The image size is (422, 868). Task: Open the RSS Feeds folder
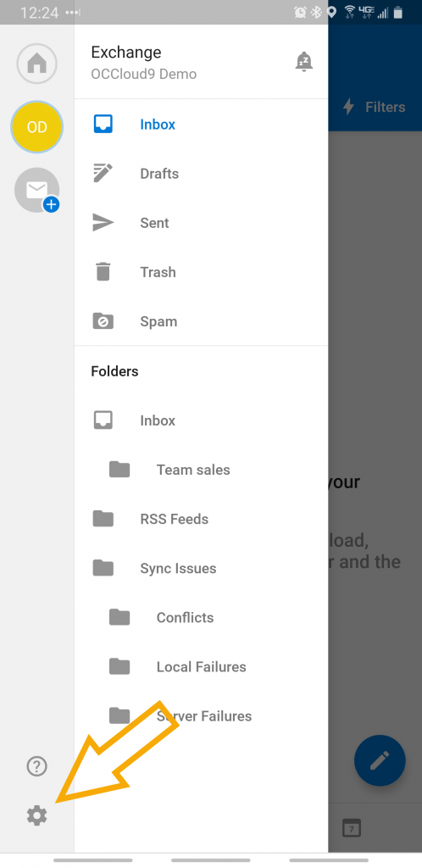202,520
